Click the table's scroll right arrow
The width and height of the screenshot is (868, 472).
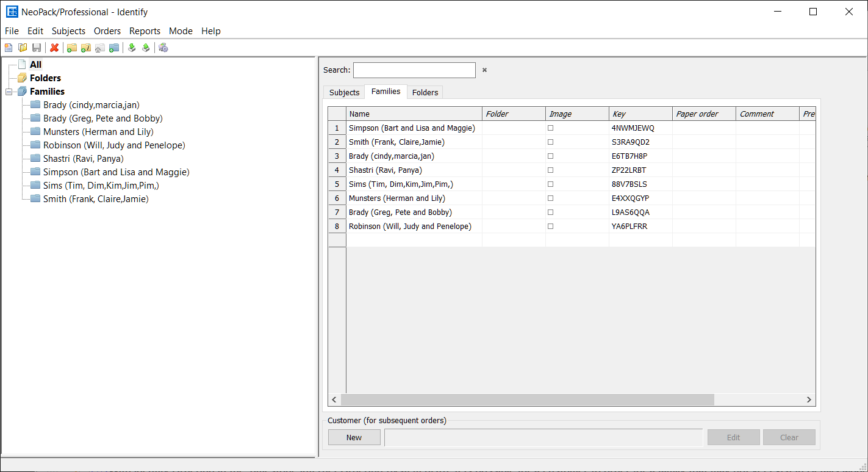coord(809,400)
